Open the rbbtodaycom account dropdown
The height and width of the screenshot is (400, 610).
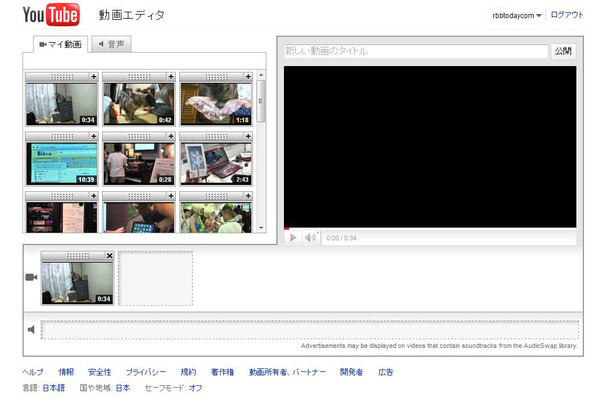(x=517, y=16)
